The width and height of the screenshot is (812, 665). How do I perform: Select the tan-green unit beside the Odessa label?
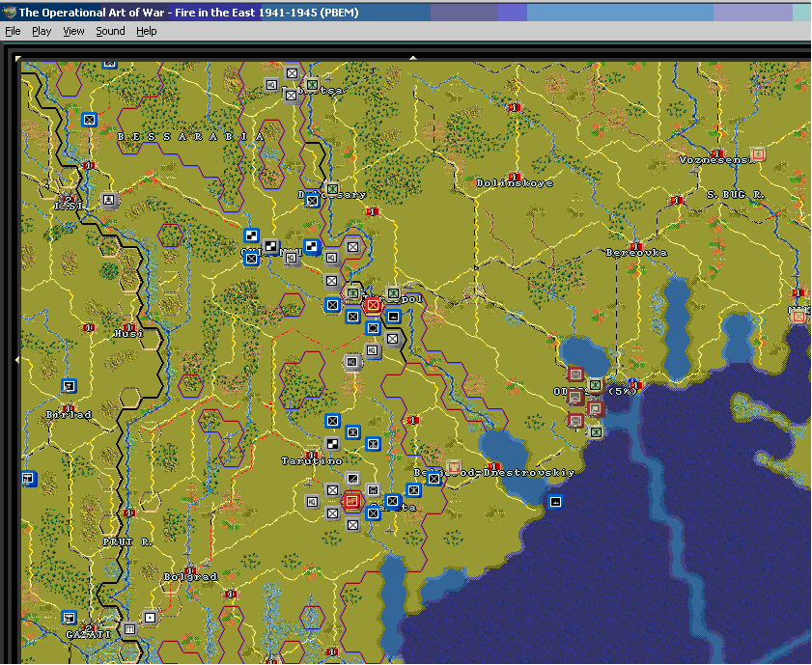pyautogui.click(x=595, y=385)
